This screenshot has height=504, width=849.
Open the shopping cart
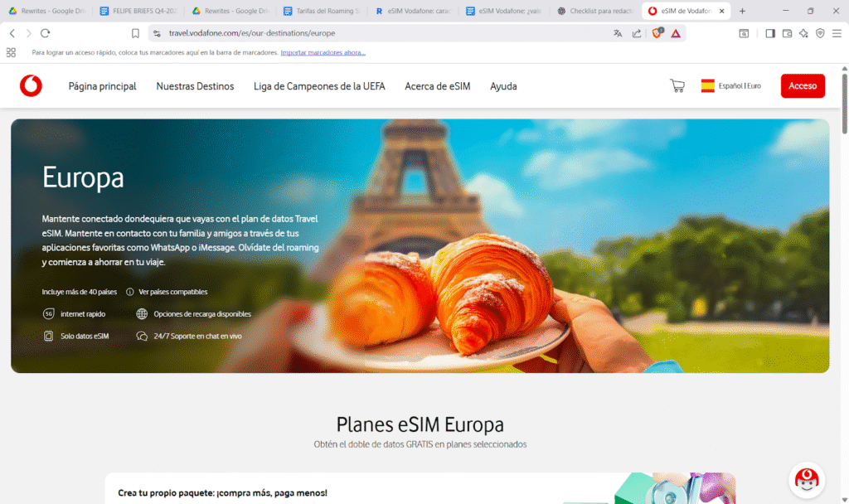point(677,86)
